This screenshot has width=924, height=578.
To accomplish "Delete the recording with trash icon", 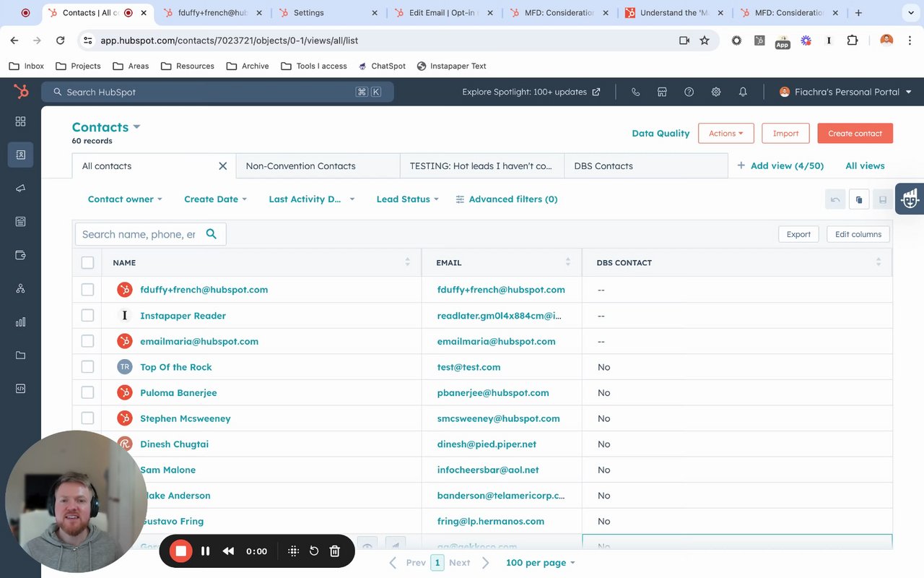I will [335, 551].
